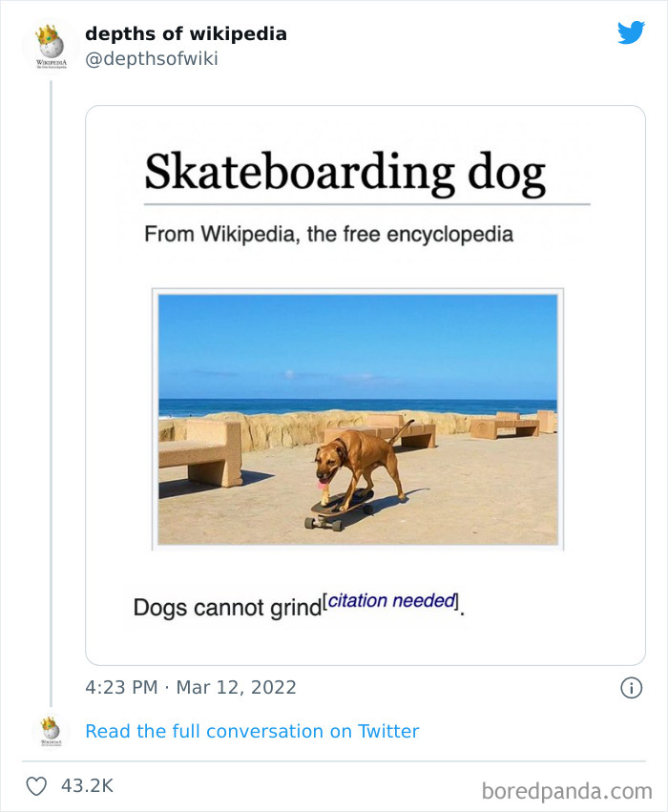Click Read the full conversation on Twitter

click(252, 731)
